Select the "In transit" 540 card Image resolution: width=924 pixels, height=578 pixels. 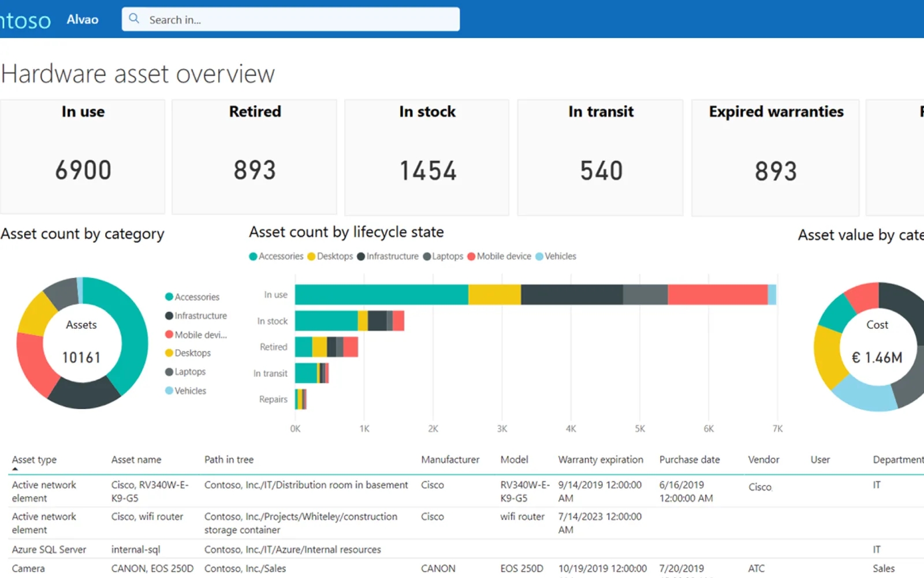(600, 157)
